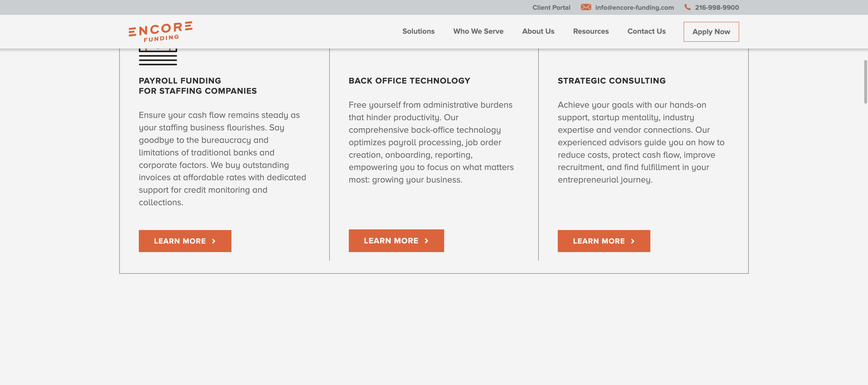Email info@encore-funding.com link
868x385 pixels.
coord(634,7)
